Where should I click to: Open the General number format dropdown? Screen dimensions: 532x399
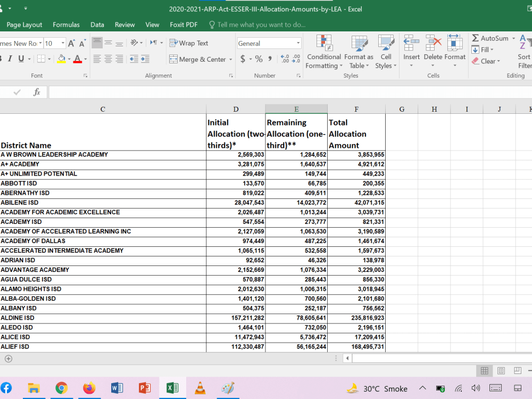298,44
